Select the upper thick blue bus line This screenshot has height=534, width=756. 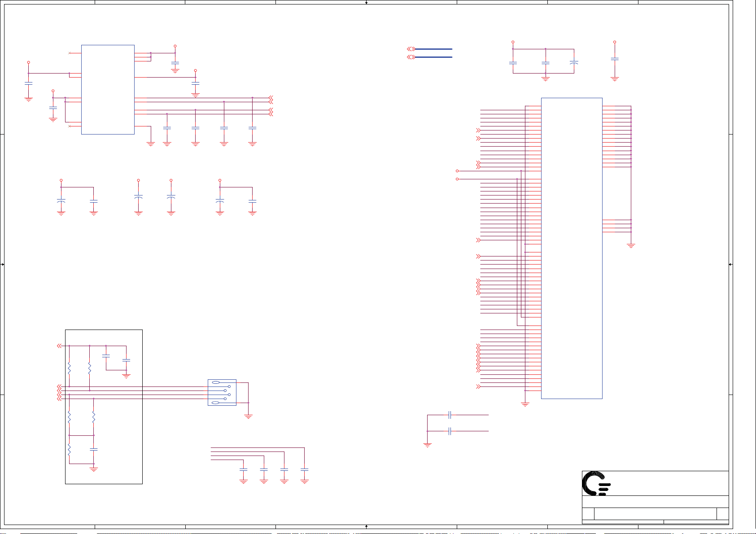pos(433,49)
